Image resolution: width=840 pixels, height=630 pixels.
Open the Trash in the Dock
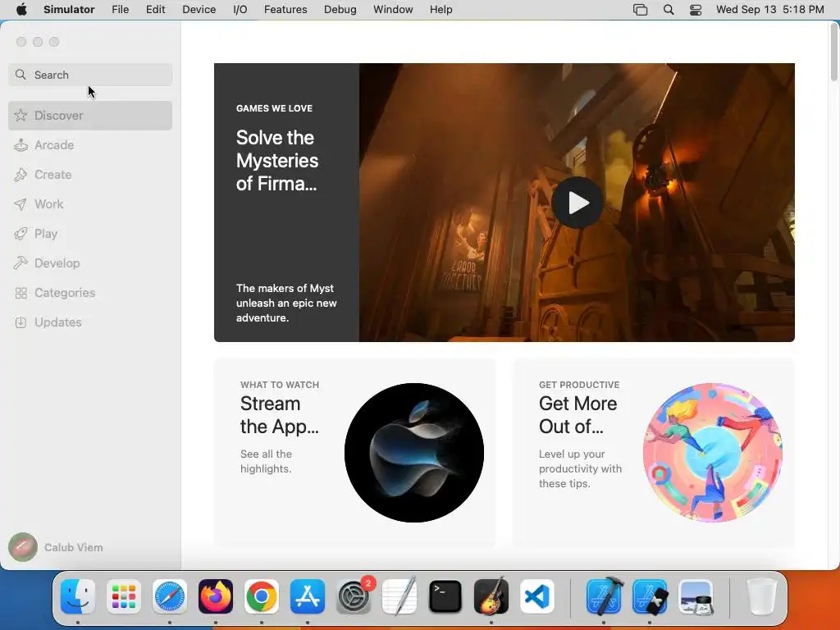coord(762,596)
